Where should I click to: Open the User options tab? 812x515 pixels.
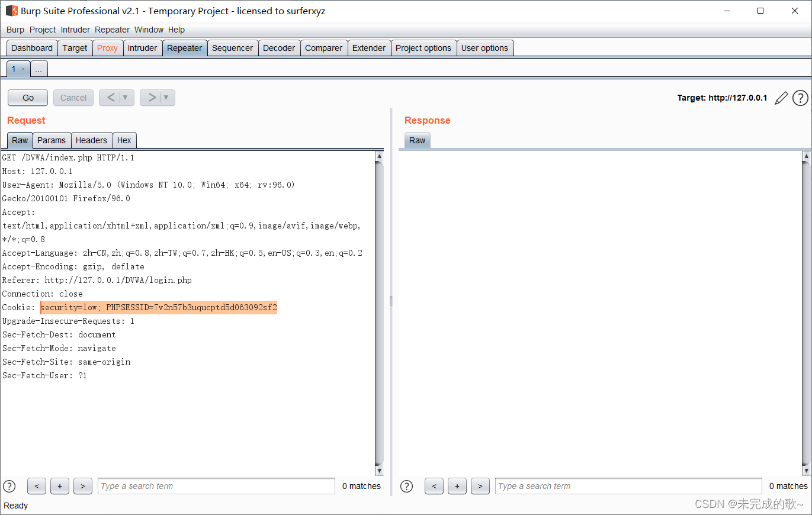485,48
